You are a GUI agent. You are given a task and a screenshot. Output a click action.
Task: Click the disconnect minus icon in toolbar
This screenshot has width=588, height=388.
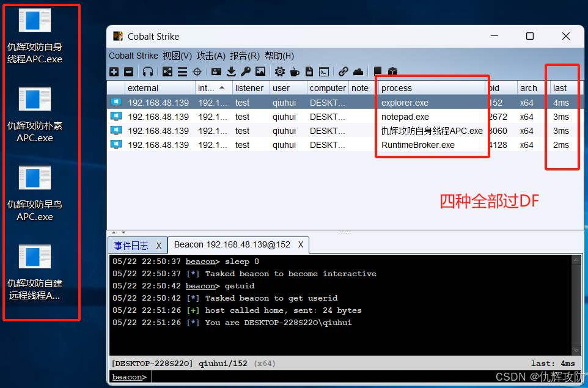(x=128, y=71)
